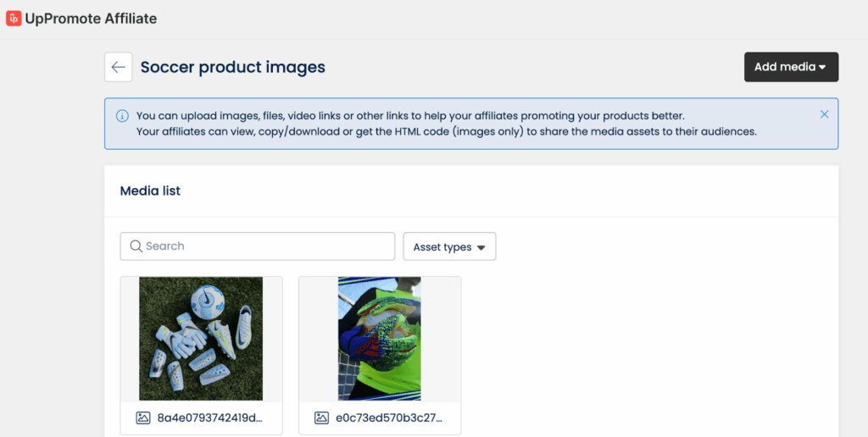Click the magnifier icon in the search box
This screenshot has width=868, height=437.
[136, 246]
